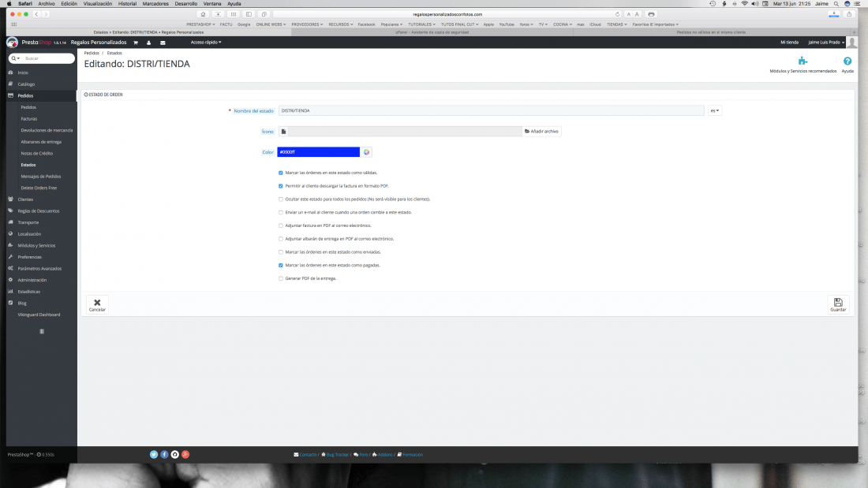Open the customers person icon in header

[149, 43]
